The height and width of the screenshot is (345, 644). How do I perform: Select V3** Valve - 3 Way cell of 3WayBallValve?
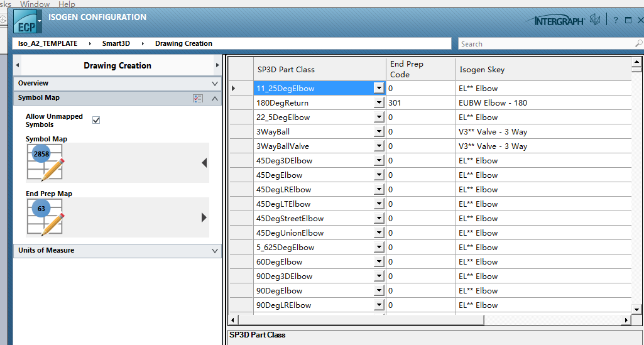click(543, 146)
